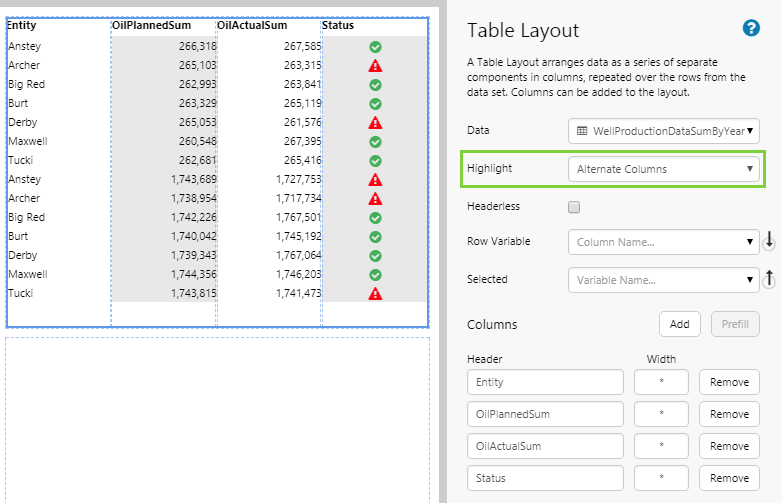The width and height of the screenshot is (782, 503).
Task: Toggle the Headerless checkbox
Action: pos(574,207)
